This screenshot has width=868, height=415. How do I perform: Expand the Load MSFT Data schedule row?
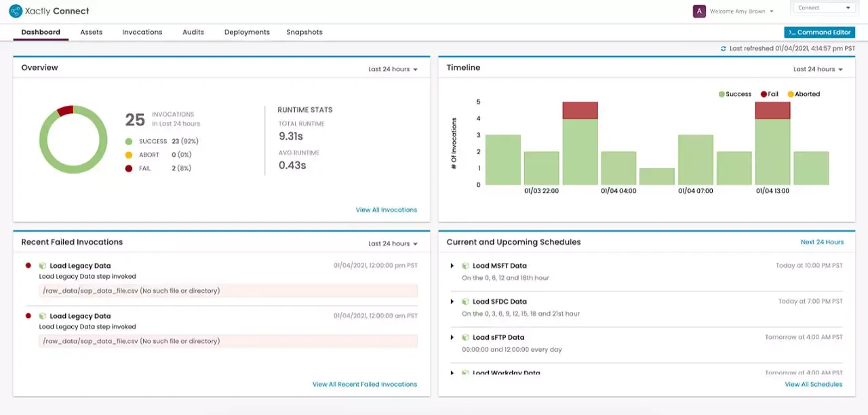452,266
